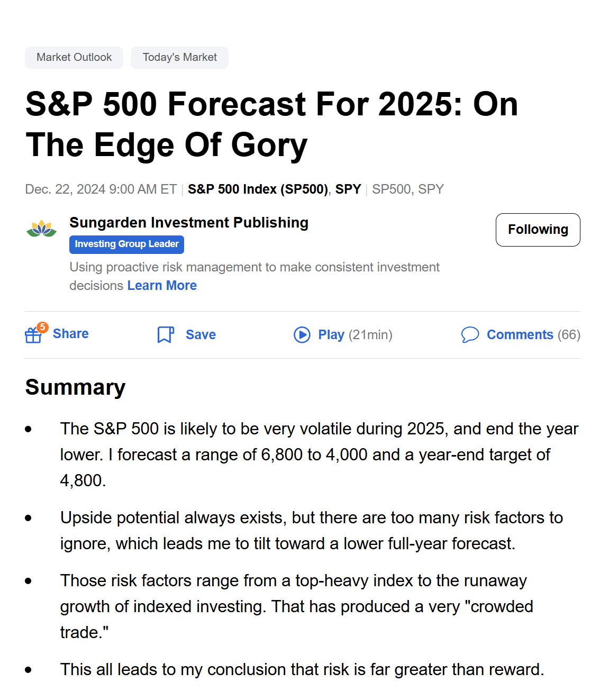This screenshot has height=700, width=600.
Task: Open comments via the speech bubble icon
Action: click(470, 334)
